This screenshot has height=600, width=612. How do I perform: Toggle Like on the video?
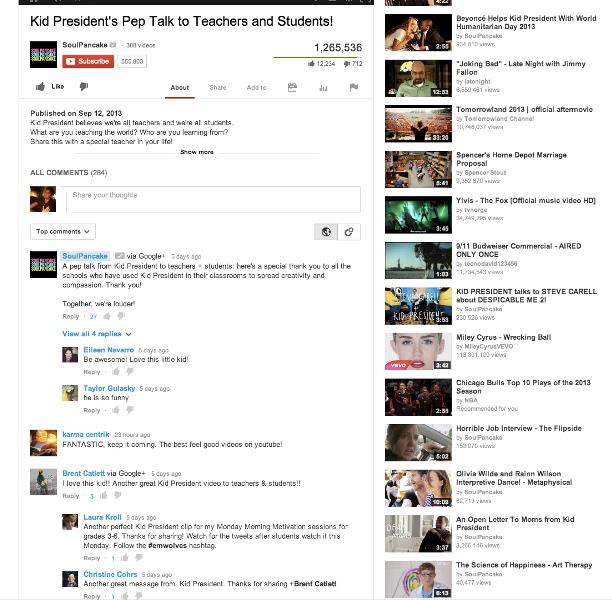[50, 87]
